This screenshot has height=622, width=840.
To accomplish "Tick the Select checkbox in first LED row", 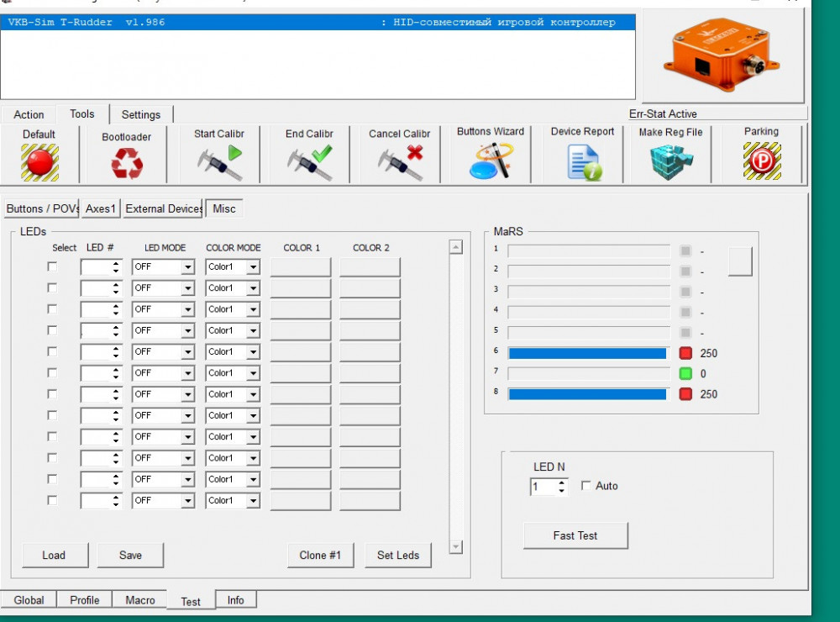I will pyautogui.click(x=53, y=266).
